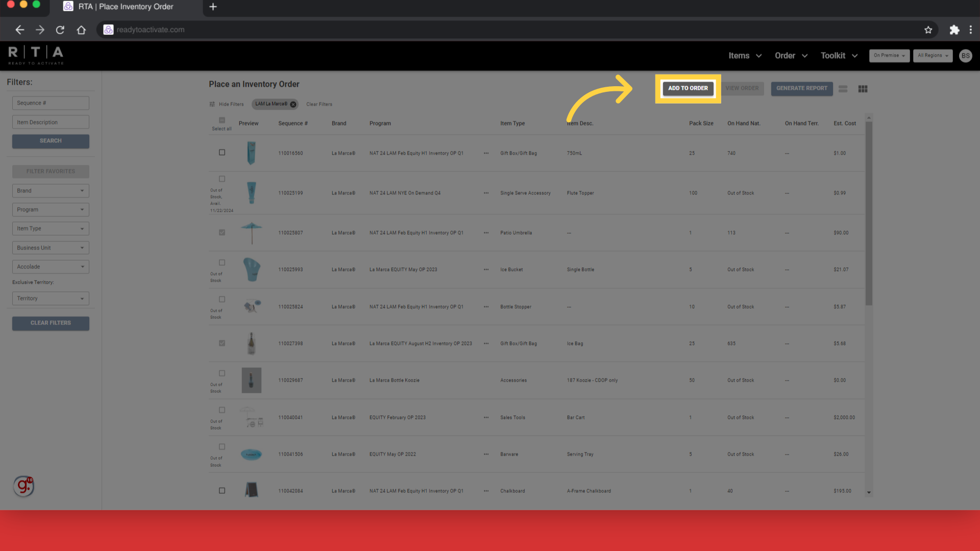This screenshot has height=551, width=980.
Task: Open ellipsis for Serving Tray program
Action: pyautogui.click(x=486, y=454)
